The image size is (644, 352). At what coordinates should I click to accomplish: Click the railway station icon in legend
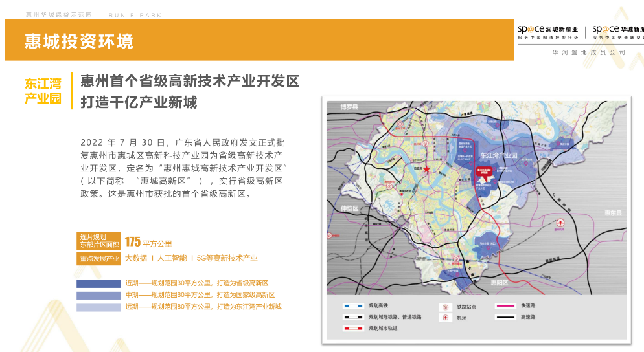(444, 307)
